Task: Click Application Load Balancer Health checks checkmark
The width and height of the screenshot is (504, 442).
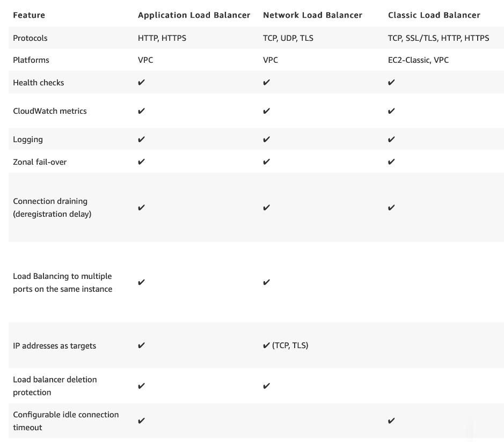Action: tap(142, 83)
